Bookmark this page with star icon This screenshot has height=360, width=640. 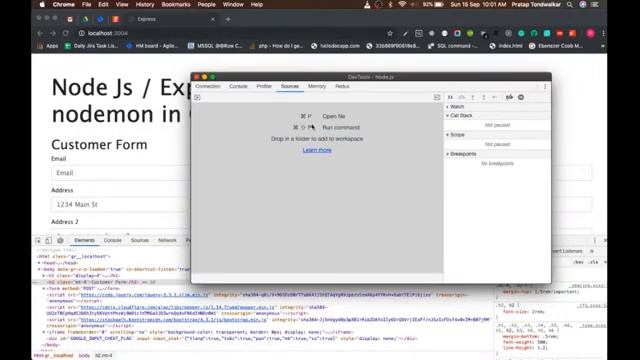point(390,33)
